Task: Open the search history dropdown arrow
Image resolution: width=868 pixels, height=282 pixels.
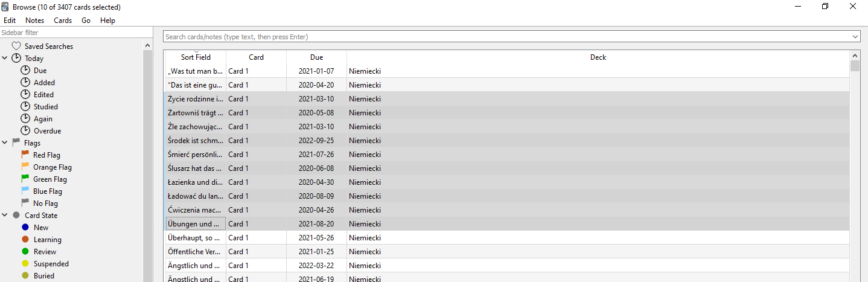Action: (x=855, y=37)
